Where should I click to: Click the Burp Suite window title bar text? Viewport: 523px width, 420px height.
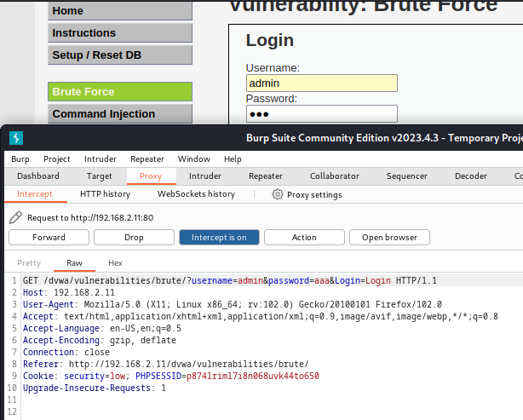pos(384,138)
